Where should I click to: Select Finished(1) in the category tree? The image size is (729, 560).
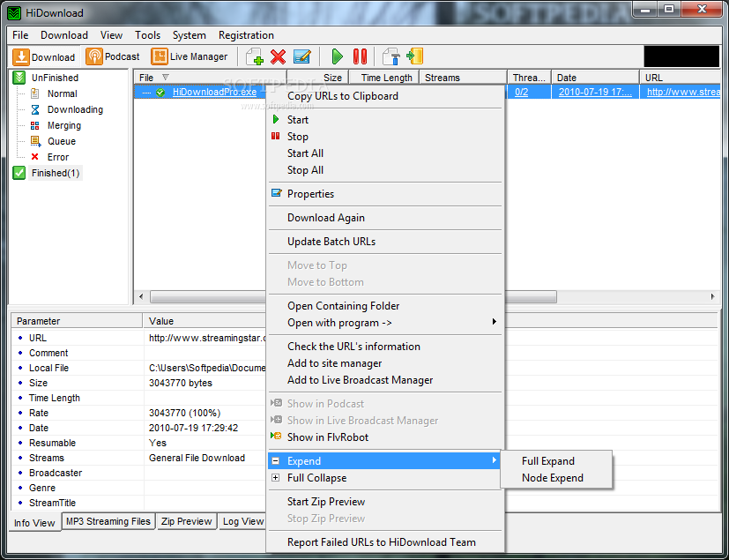tap(56, 173)
